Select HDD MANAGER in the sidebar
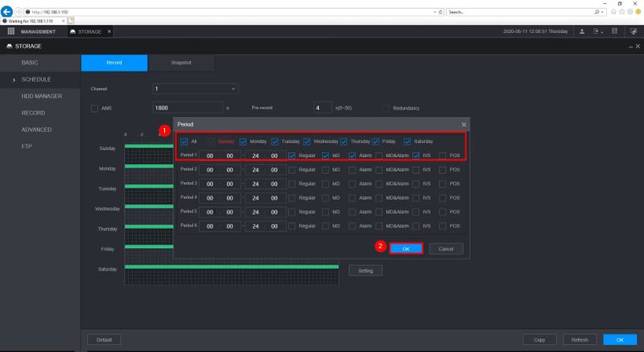 click(x=42, y=96)
